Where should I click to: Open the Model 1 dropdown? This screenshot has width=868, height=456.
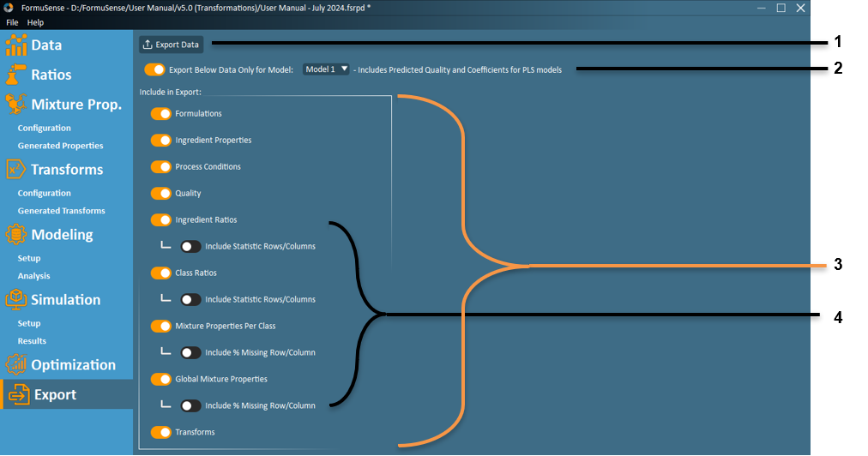click(x=326, y=69)
